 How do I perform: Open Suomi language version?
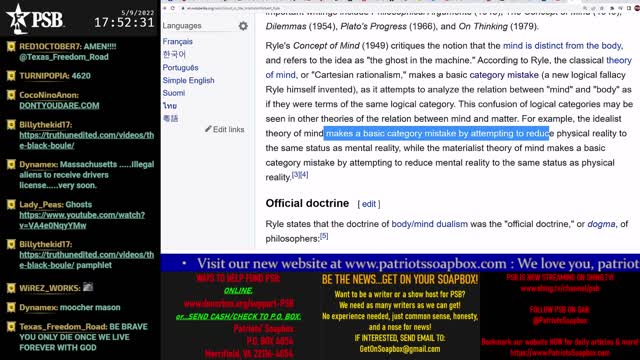click(x=174, y=93)
